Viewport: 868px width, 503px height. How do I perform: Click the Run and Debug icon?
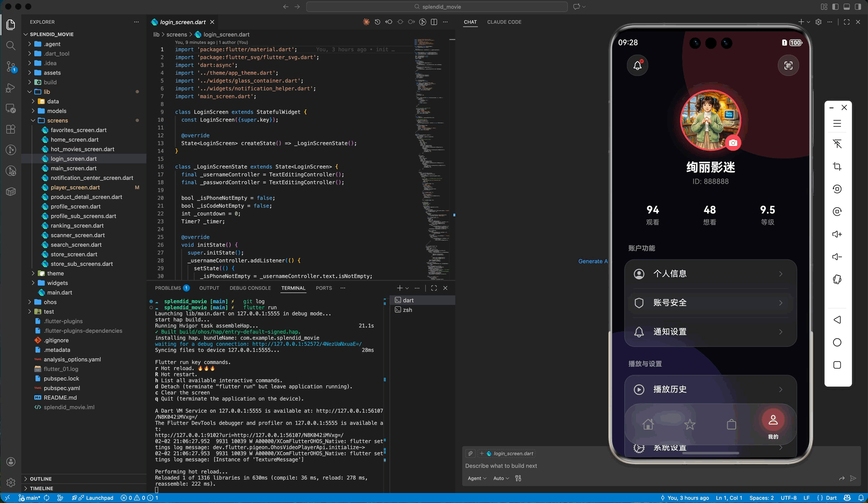[x=11, y=88]
